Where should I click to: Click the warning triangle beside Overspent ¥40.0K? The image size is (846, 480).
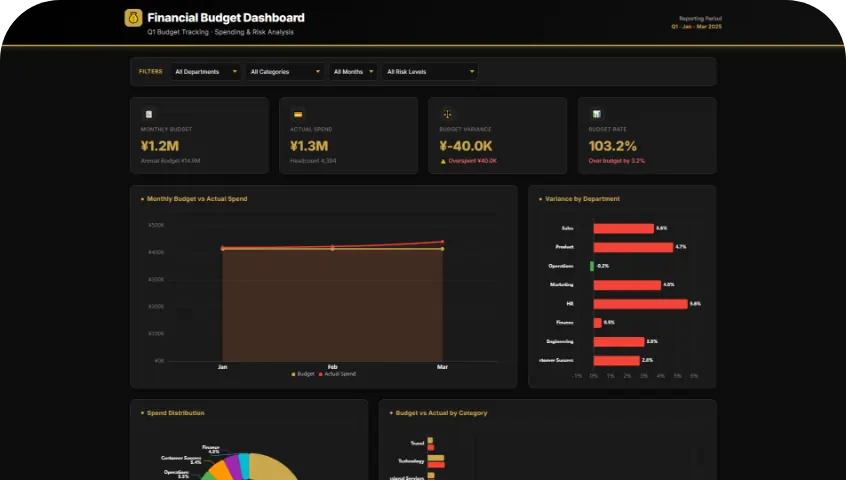coord(444,161)
